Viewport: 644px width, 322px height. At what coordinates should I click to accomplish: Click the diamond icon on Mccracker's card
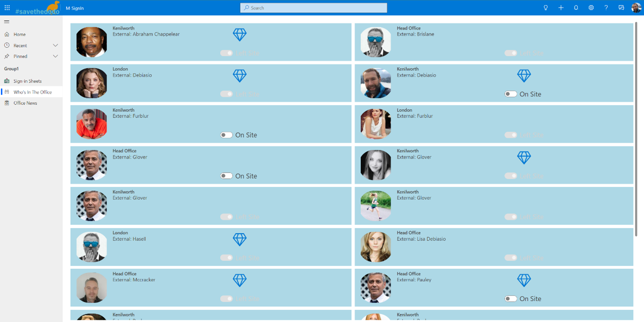(240, 280)
